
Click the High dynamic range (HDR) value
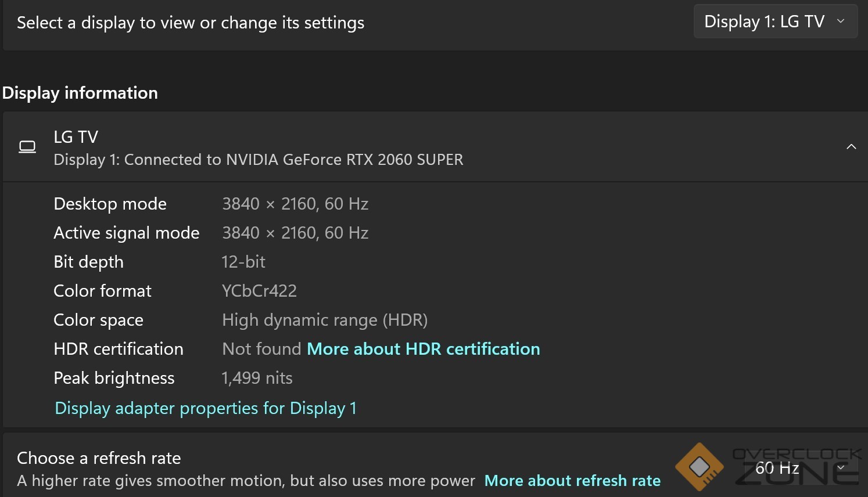click(325, 320)
